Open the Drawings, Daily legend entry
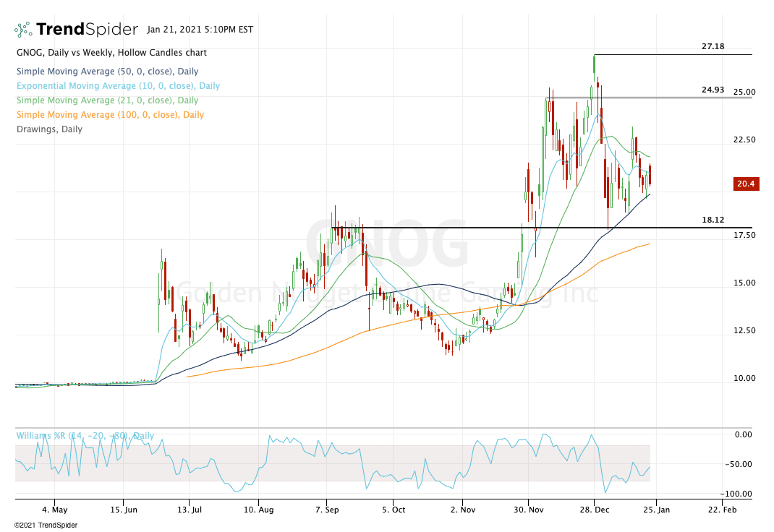The width and height of the screenshot is (774, 532). (48, 129)
